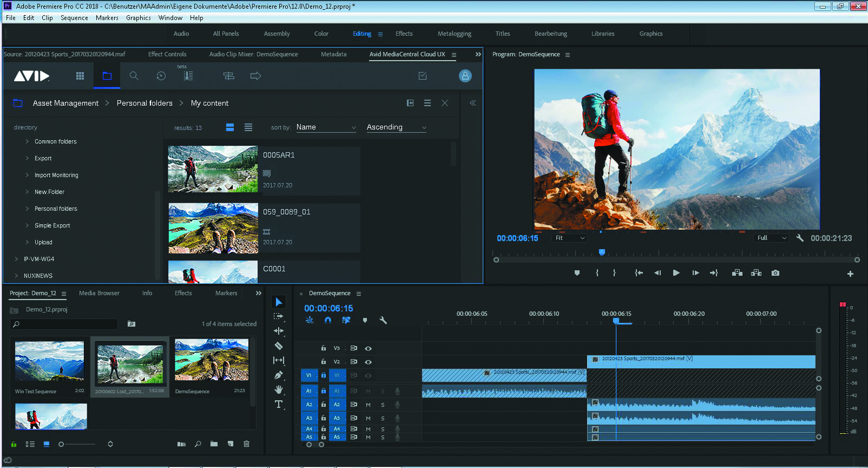The height and width of the screenshot is (468, 868).
Task: Open the Avid search magnifier icon
Action: (134, 76)
